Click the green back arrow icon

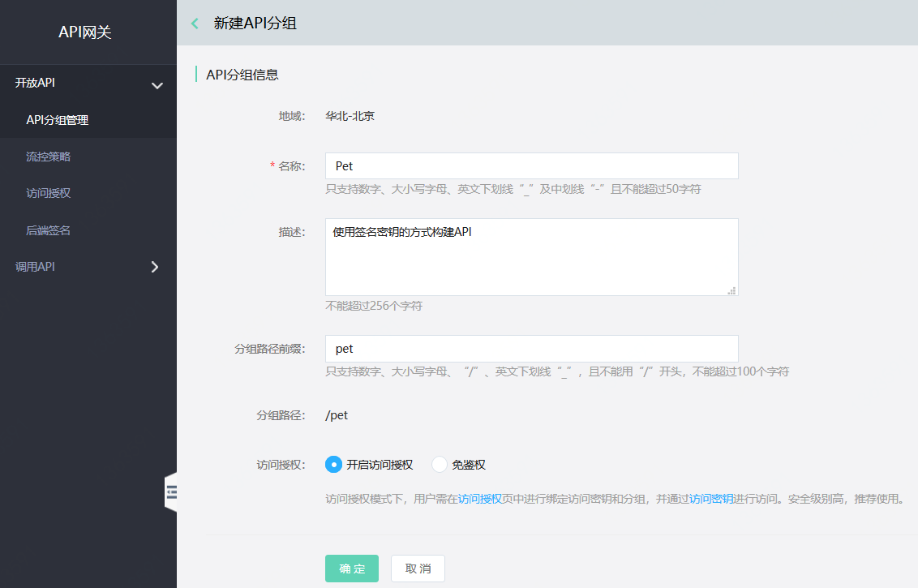[195, 24]
